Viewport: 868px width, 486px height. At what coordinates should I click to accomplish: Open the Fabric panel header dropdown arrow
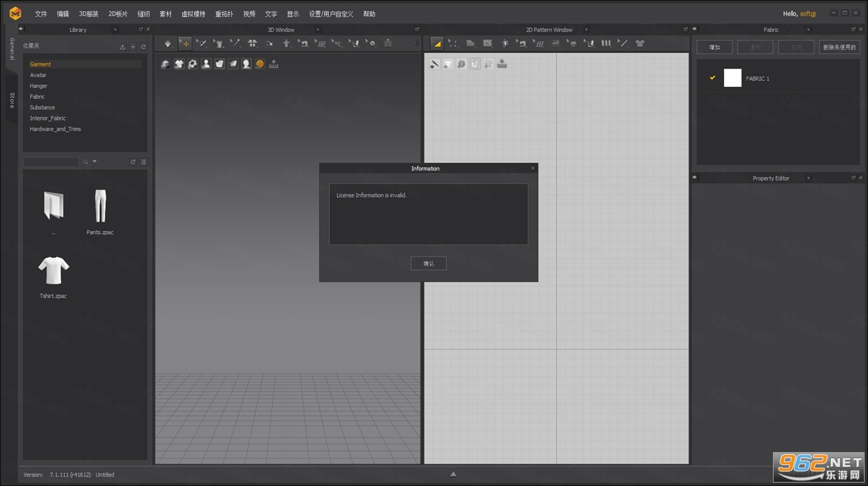click(x=808, y=30)
